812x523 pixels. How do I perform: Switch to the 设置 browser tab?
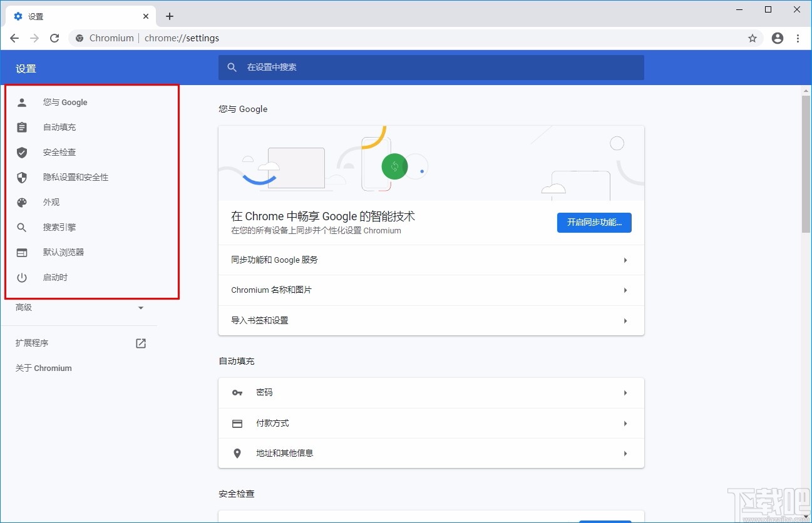(x=69, y=16)
